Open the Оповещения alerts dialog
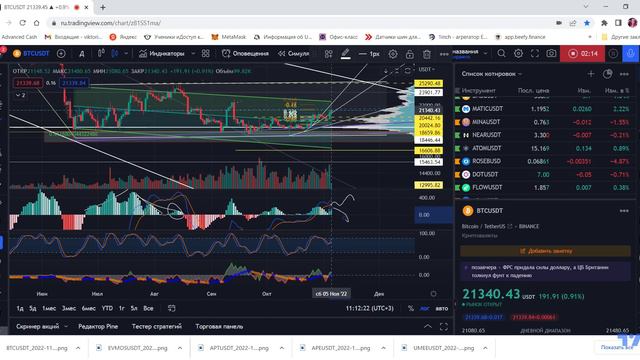The height and width of the screenshot is (360, 640). (x=245, y=53)
